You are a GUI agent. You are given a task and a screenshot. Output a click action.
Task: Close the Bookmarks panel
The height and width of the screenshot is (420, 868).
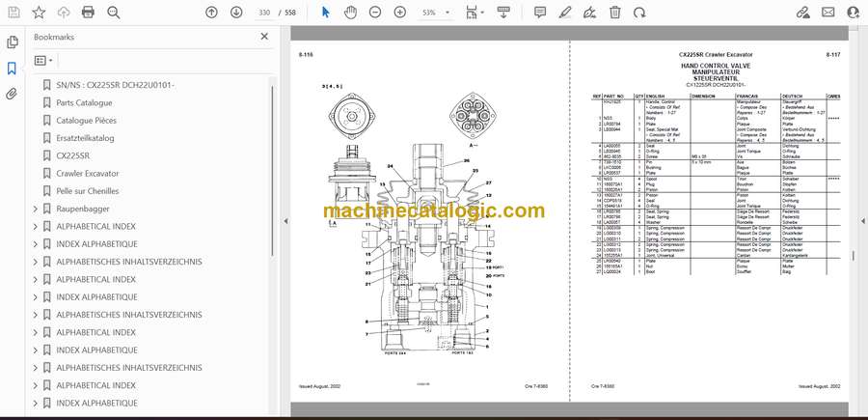tap(264, 37)
